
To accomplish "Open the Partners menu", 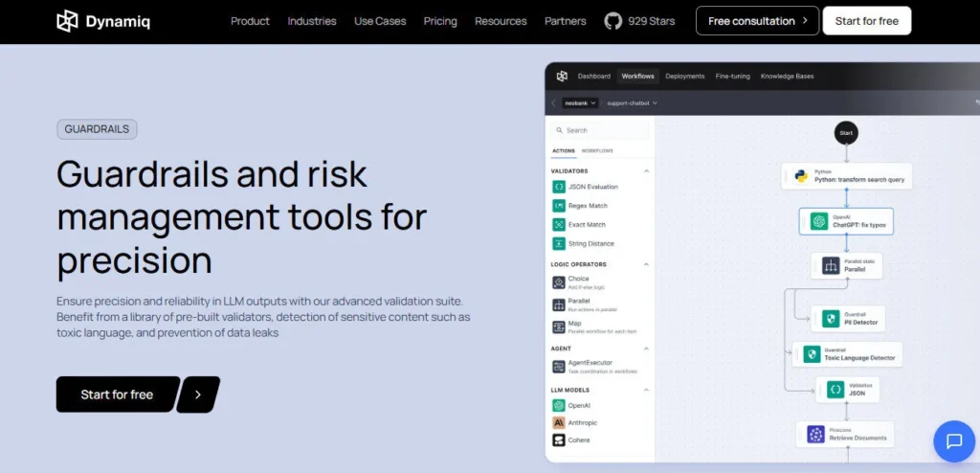I will tap(565, 21).
